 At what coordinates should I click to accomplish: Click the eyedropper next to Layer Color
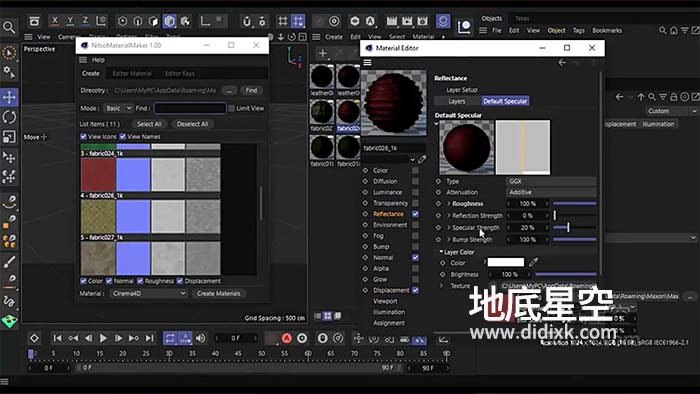[x=533, y=262]
